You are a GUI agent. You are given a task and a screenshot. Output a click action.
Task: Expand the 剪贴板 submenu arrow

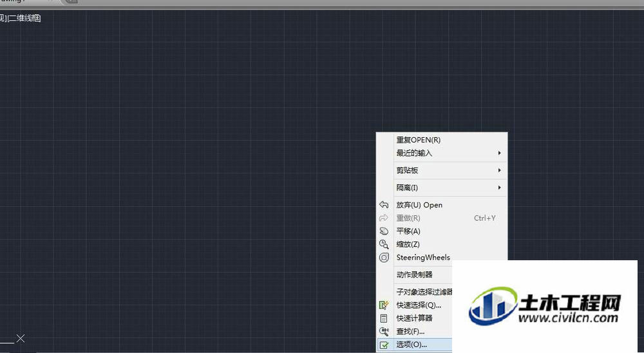click(x=500, y=170)
